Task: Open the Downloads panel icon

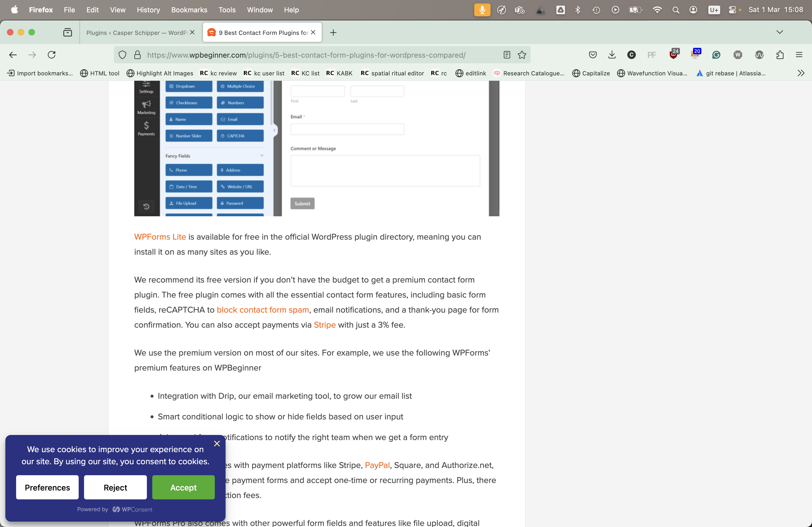Action: 612,55
